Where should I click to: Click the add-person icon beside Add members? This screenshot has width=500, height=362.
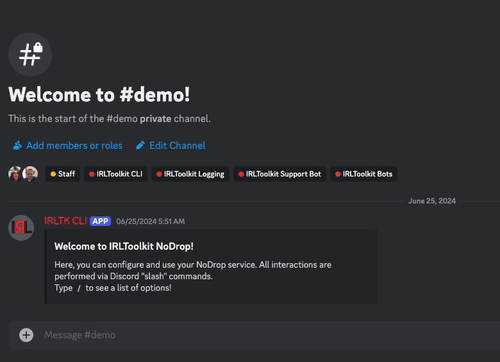click(x=17, y=145)
